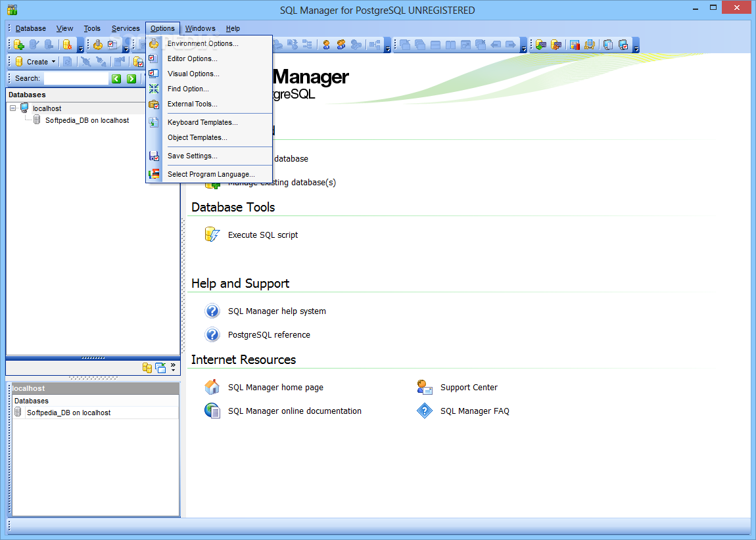Open the SQL Manager help system link
This screenshot has width=756, height=540.
[277, 311]
